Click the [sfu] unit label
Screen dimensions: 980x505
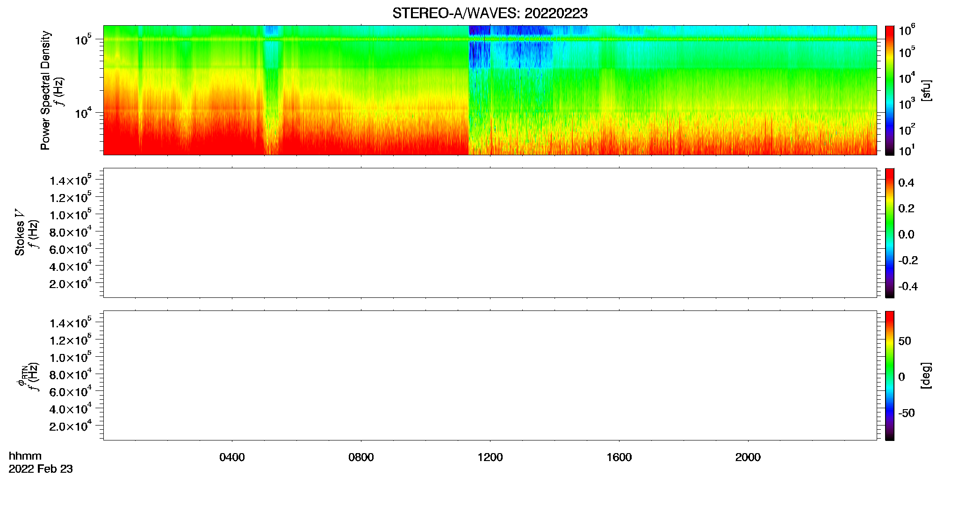tap(926, 90)
